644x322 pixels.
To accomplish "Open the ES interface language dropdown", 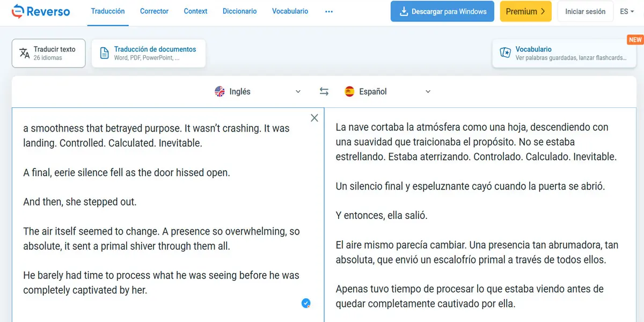I will point(627,11).
